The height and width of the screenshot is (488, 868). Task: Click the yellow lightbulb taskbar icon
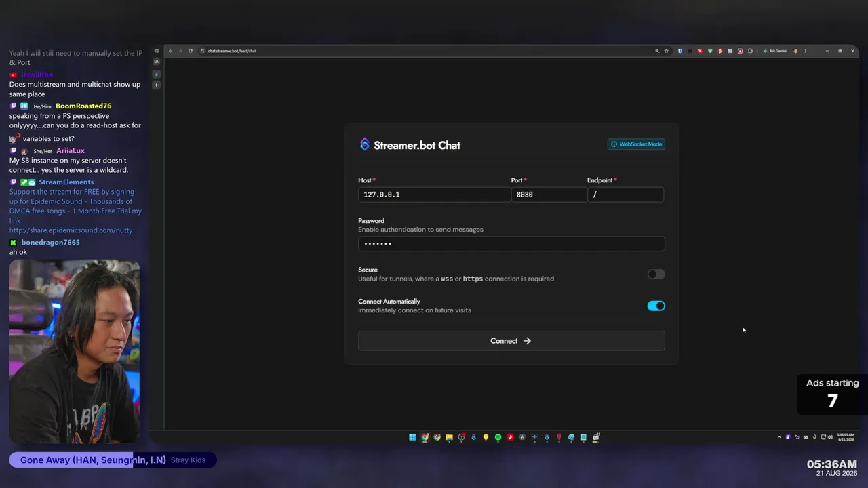(486, 437)
